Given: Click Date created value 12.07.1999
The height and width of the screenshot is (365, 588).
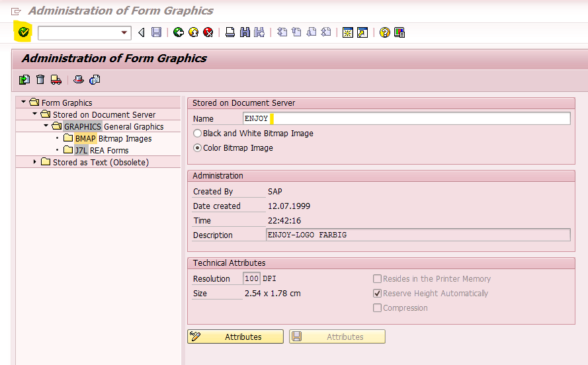Looking at the screenshot, I should (289, 206).
